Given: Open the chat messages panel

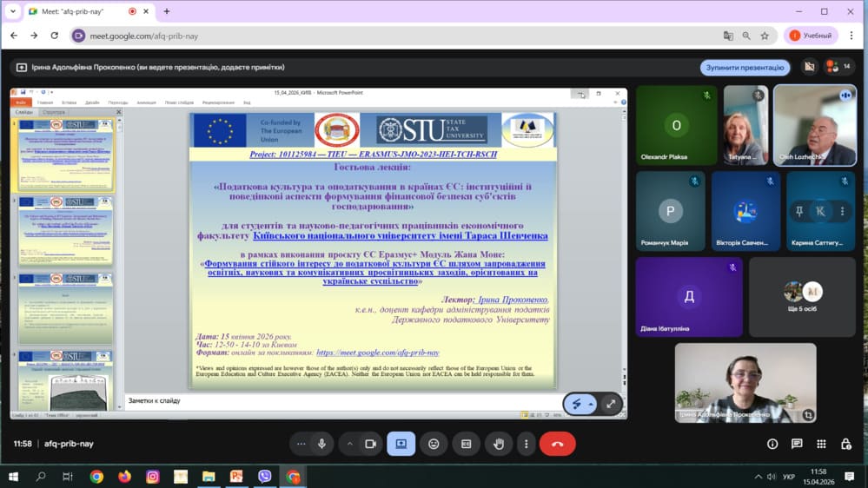Looking at the screenshot, I should coord(797,444).
